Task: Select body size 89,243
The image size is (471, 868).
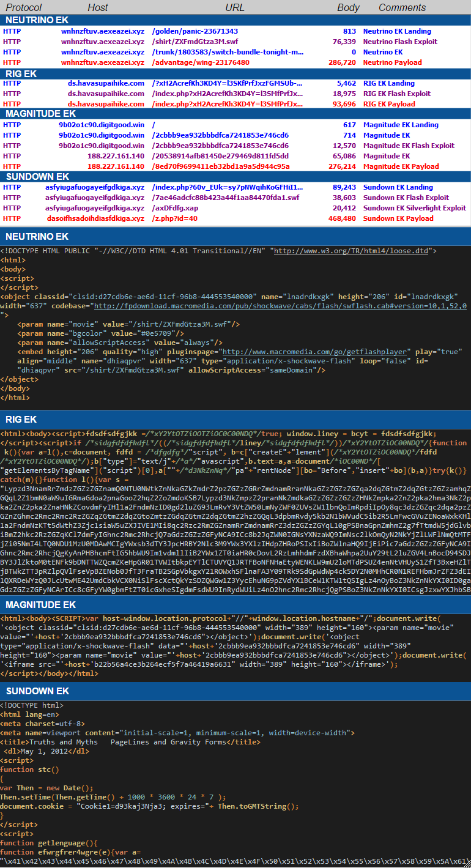Action: point(344,187)
